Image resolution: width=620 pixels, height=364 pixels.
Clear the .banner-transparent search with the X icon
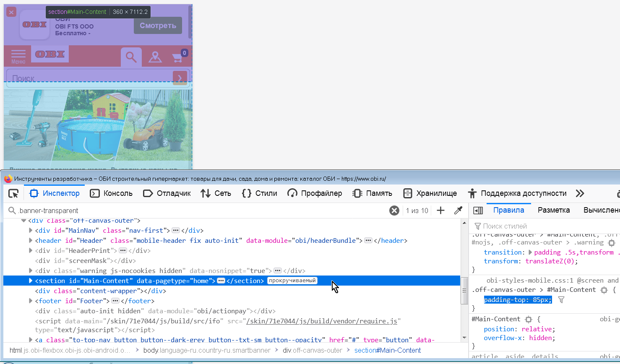pos(394,211)
